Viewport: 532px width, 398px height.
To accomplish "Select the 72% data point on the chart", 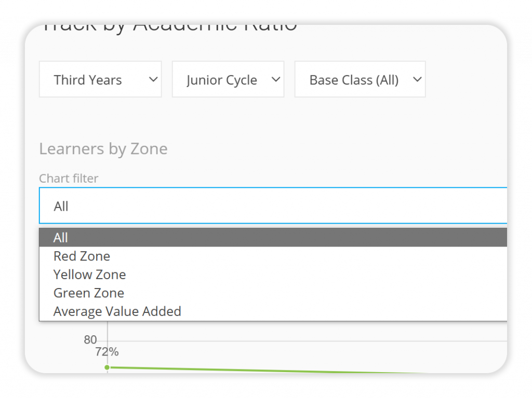I will [x=108, y=367].
